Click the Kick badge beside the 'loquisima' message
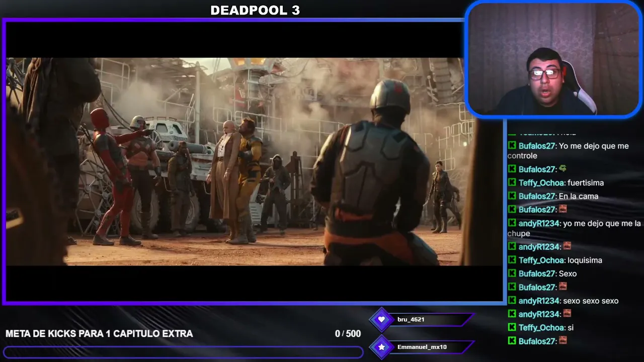The image size is (644, 362). [512, 260]
